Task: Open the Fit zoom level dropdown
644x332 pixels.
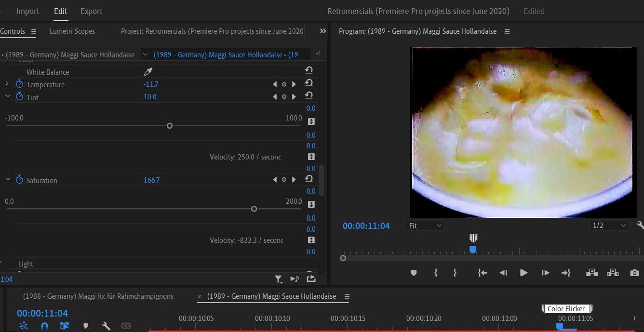Action: (x=425, y=226)
